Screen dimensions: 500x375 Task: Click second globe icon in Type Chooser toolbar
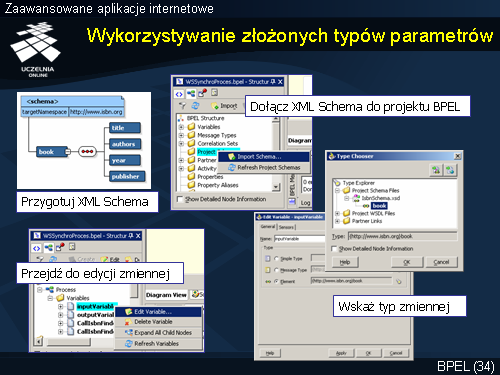click(x=450, y=170)
